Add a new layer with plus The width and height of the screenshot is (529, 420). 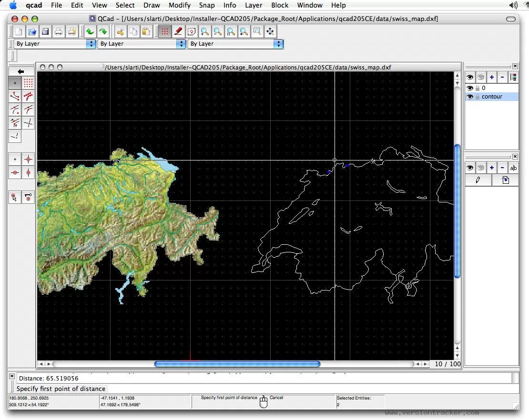[x=491, y=77]
